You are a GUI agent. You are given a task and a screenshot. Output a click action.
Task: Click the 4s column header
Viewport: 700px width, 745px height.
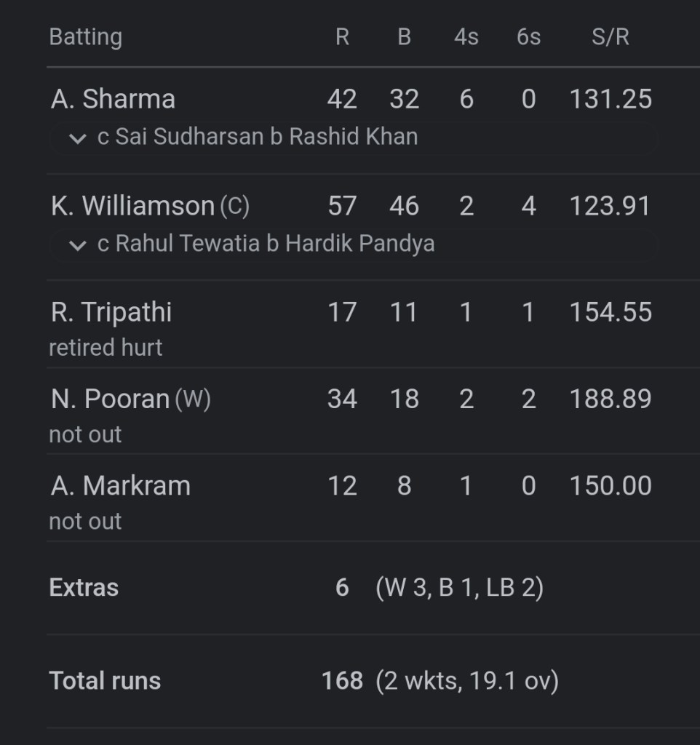pyautogui.click(x=466, y=37)
